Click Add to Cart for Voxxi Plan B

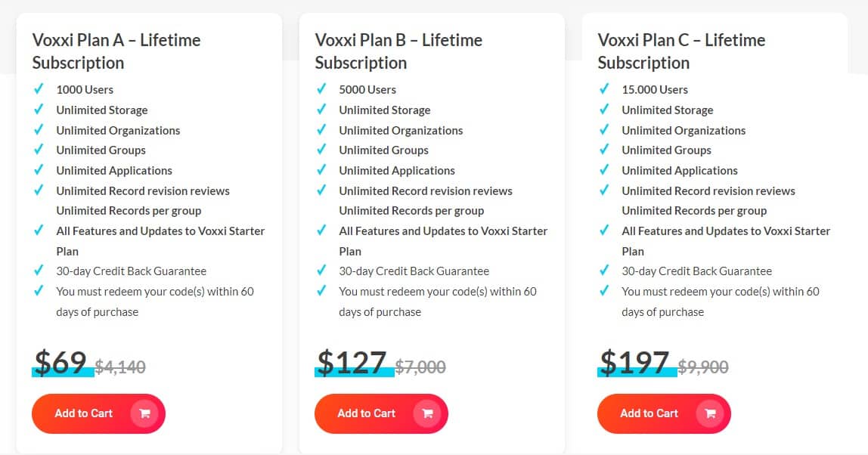[366, 413]
